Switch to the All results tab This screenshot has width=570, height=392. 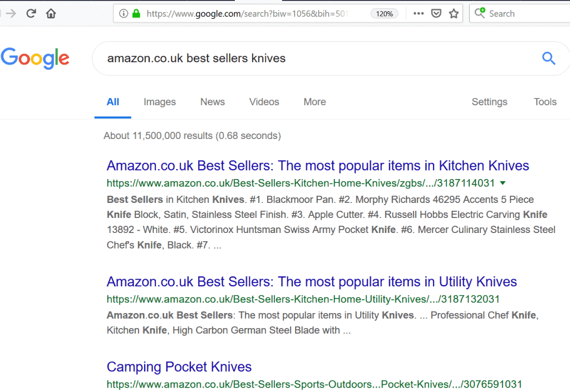[112, 102]
